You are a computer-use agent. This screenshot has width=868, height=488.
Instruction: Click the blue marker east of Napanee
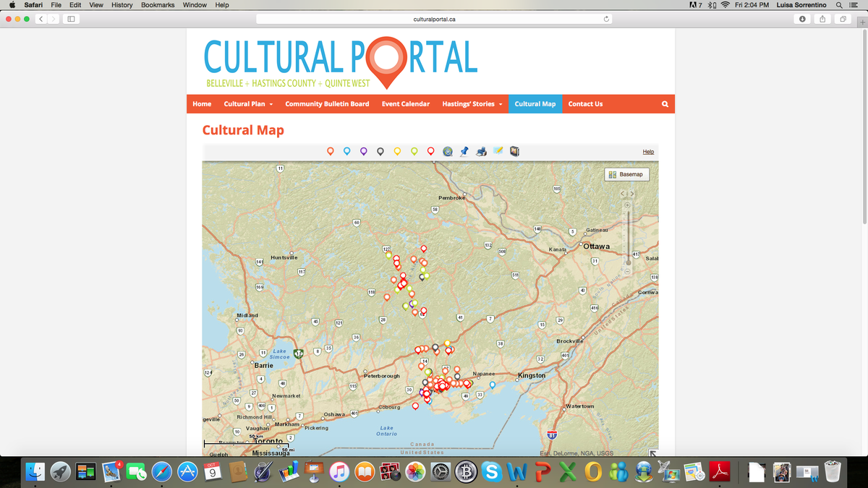point(493,385)
